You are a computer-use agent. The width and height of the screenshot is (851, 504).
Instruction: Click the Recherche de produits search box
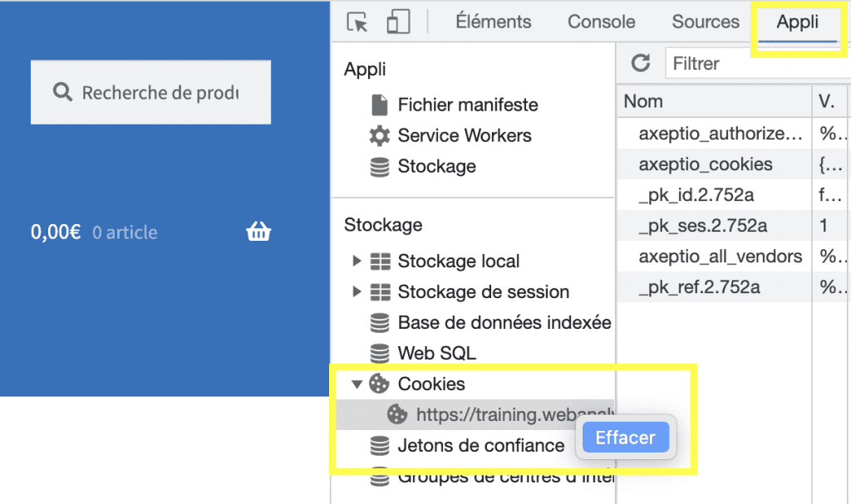(x=160, y=92)
